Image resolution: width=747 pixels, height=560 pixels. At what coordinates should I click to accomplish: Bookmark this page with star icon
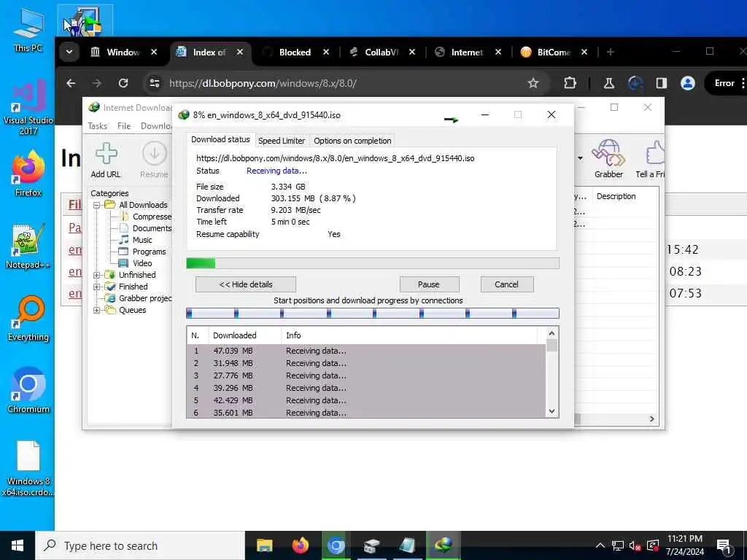(533, 83)
